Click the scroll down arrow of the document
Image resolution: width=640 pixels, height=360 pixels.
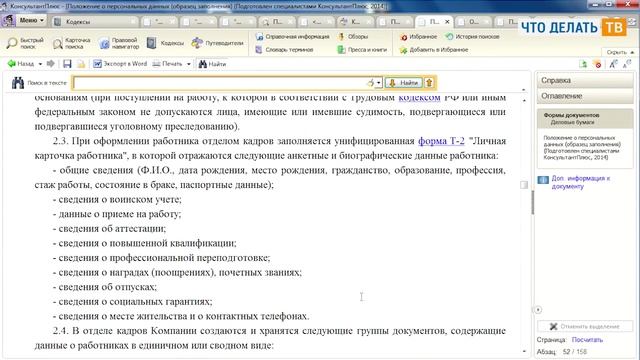524,351
